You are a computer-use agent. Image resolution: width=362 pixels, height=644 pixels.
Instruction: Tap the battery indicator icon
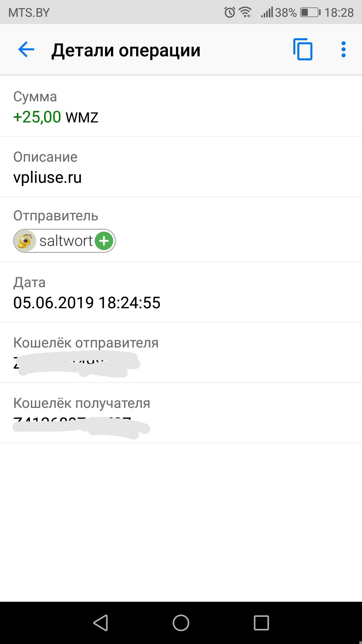[310, 12]
